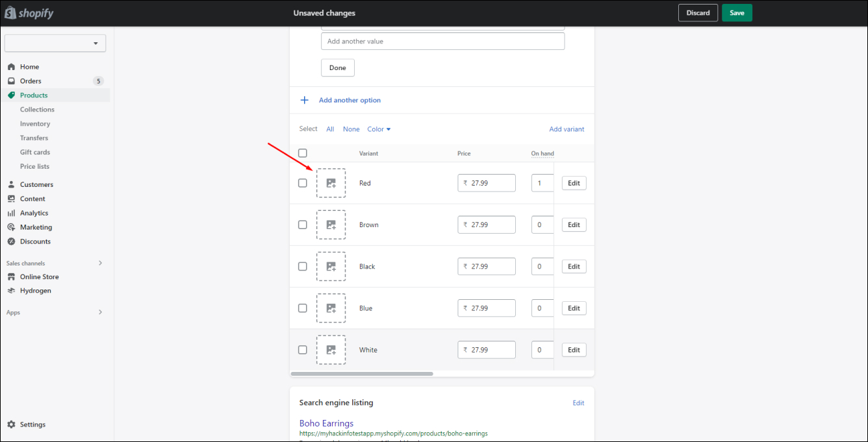Select None variants link
The width and height of the screenshot is (868, 442).
[351, 129]
